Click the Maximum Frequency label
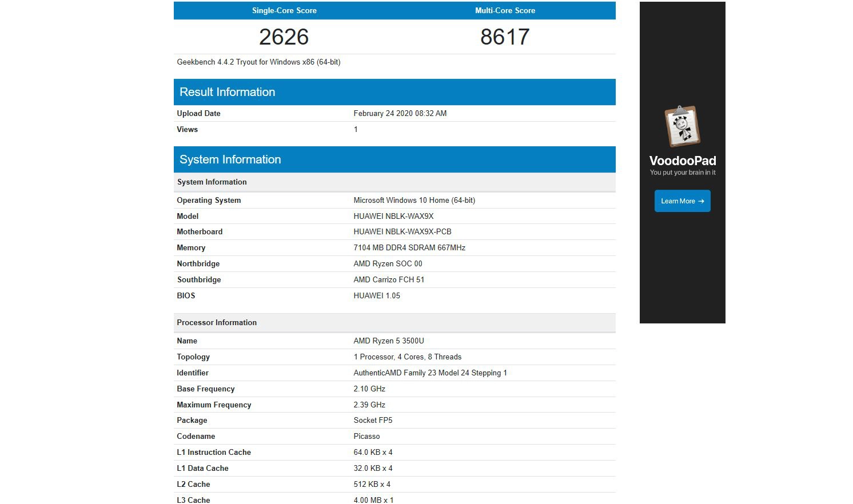Viewport: 853px width, 504px height. [x=214, y=405]
